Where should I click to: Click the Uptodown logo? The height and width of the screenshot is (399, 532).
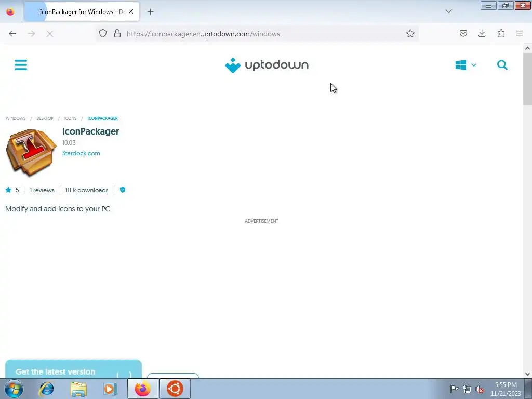pyautogui.click(x=267, y=65)
